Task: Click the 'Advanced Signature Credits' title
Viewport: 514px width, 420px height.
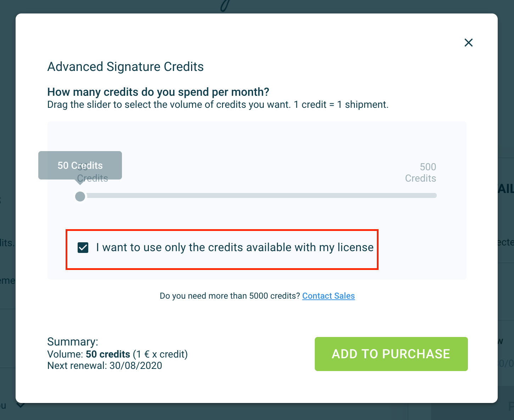Action: (125, 67)
